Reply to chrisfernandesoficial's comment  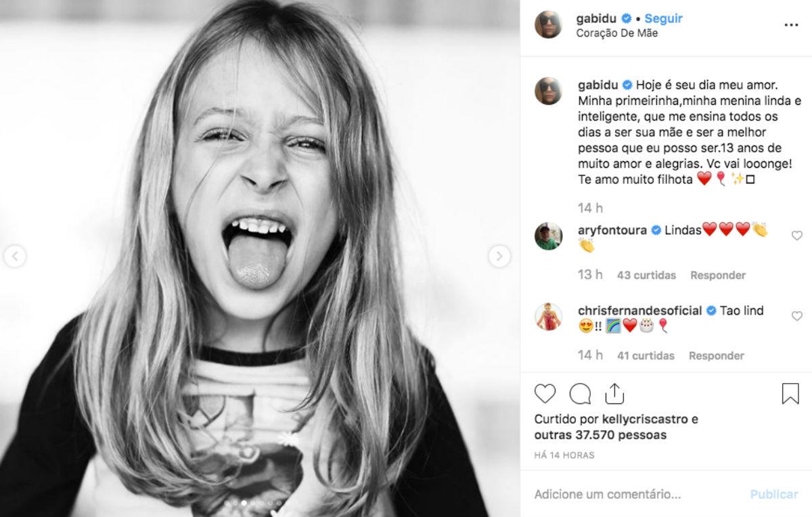(x=717, y=356)
